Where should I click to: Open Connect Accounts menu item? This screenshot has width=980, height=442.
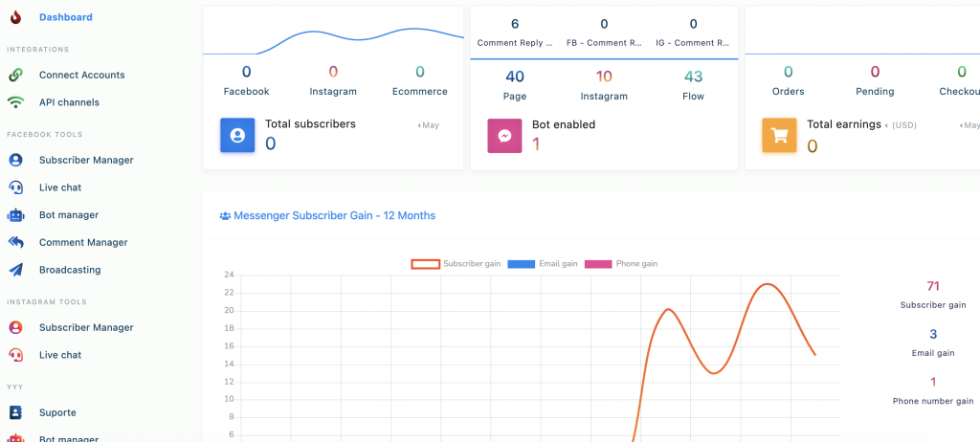tap(82, 75)
